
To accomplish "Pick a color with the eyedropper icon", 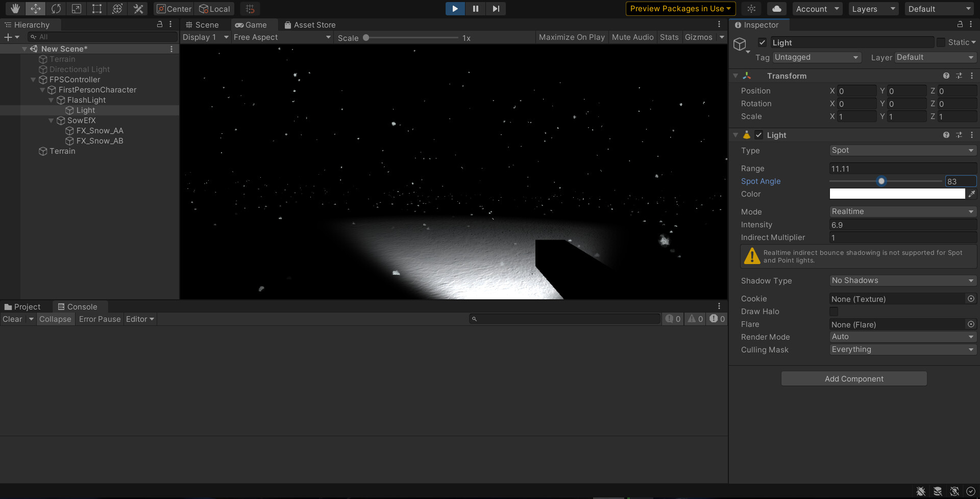I will pyautogui.click(x=972, y=194).
